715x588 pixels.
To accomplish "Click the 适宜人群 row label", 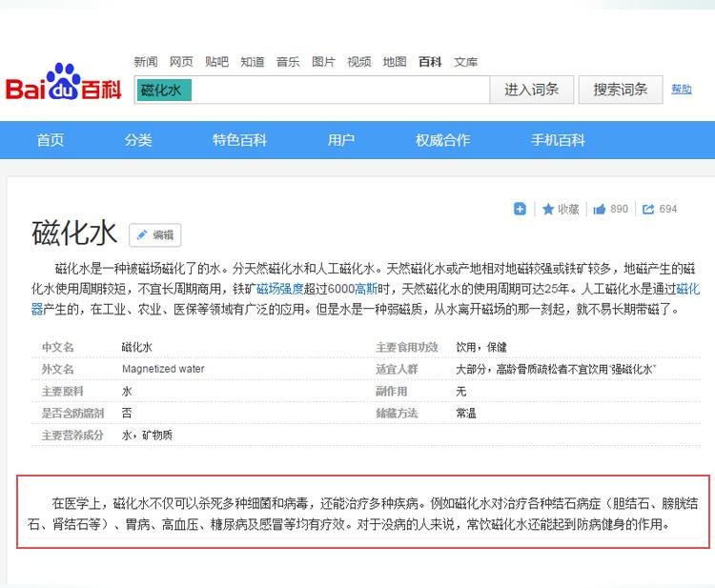I will [x=397, y=369].
